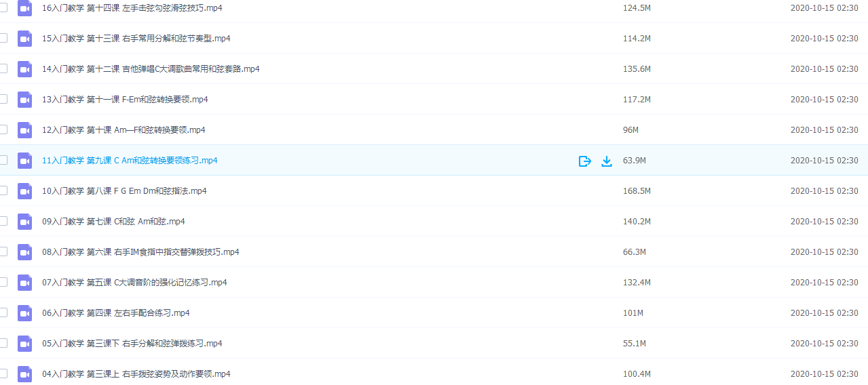Check the box for 08入门教学 第六课
The width and height of the screenshot is (868, 385).
3,251
